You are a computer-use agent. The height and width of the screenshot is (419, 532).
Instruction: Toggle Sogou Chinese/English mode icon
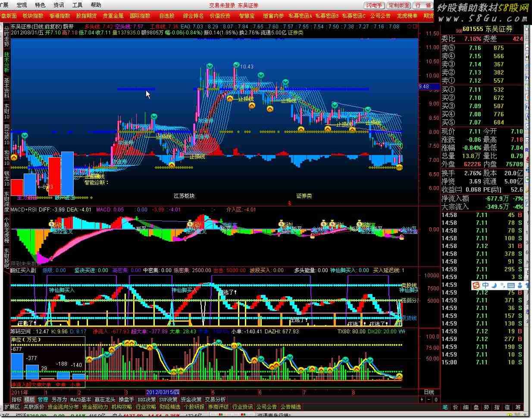pyautogui.click(x=485, y=286)
